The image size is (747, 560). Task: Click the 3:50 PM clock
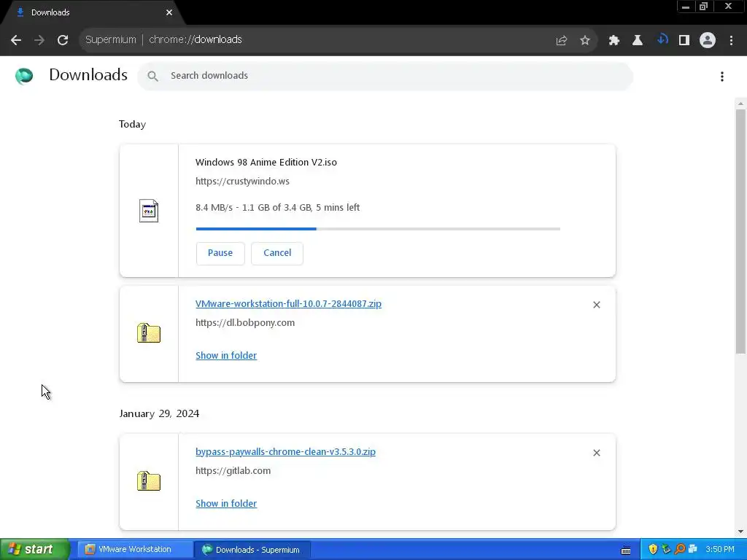(x=720, y=550)
